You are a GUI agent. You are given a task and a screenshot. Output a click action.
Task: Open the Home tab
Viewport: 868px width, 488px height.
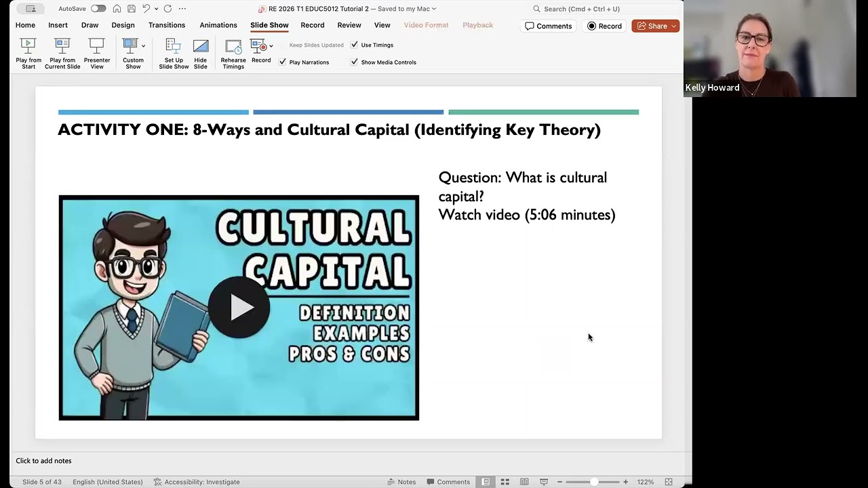(x=25, y=25)
